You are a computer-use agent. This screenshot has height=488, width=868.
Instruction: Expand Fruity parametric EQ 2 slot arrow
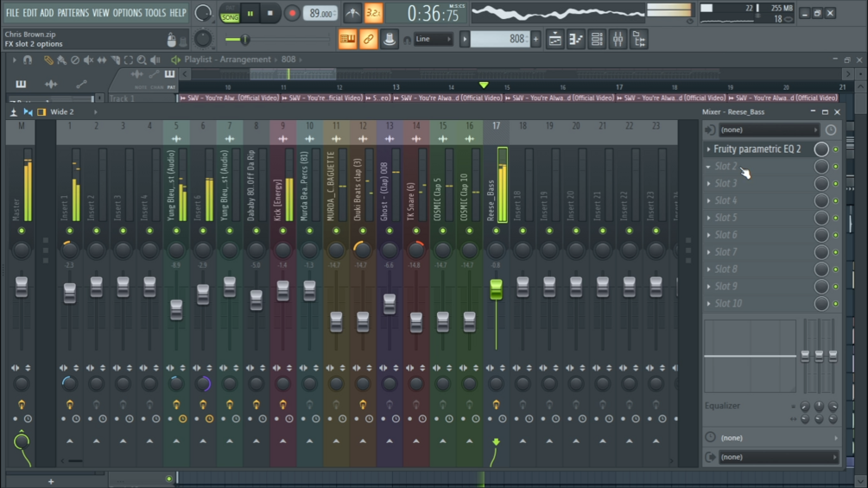(x=708, y=149)
